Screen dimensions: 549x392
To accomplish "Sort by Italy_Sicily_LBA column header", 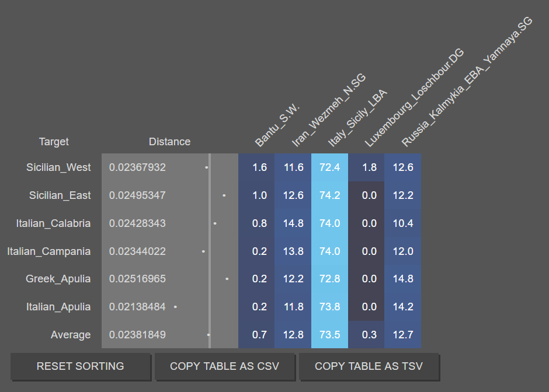I will 357,118.
